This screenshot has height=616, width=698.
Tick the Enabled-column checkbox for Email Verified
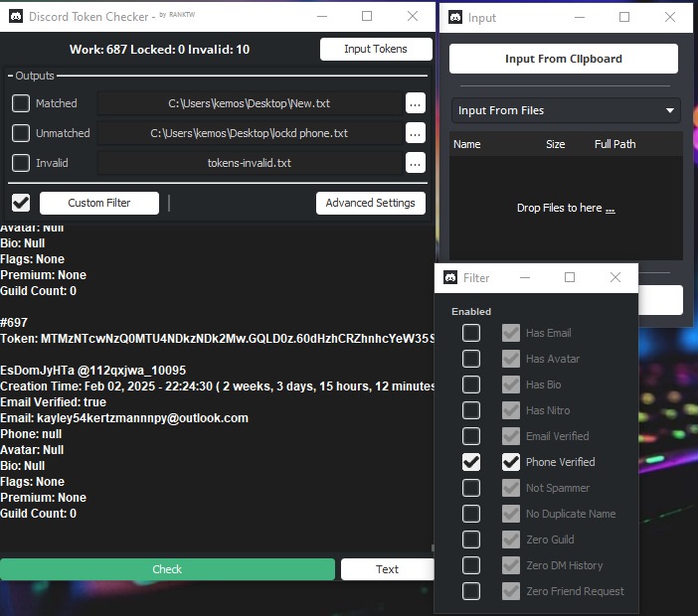pyautogui.click(x=471, y=436)
